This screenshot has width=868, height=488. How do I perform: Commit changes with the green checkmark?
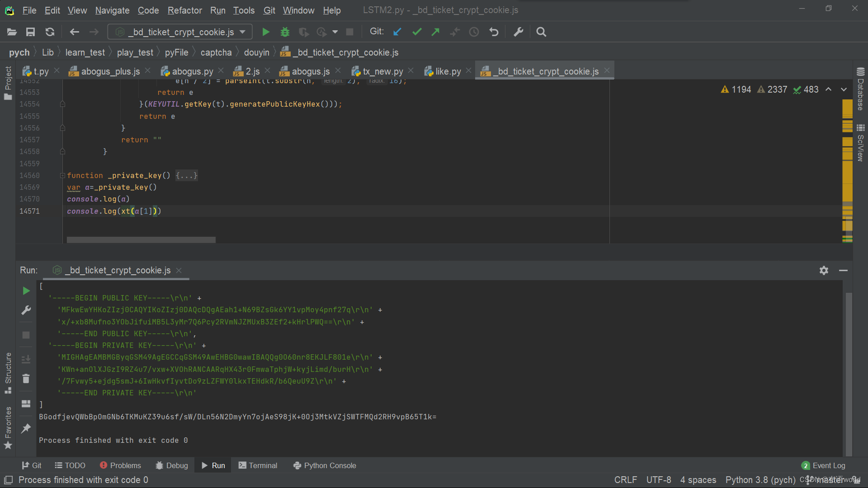tap(416, 32)
